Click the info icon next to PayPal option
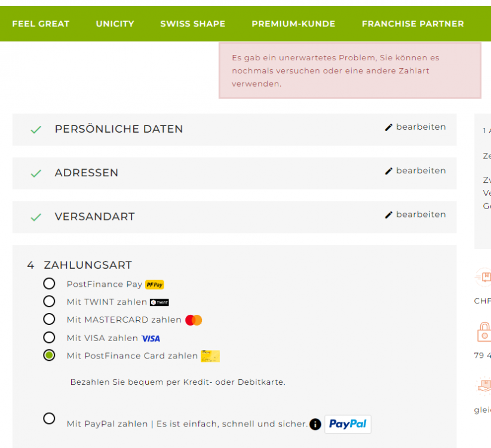 (314, 424)
